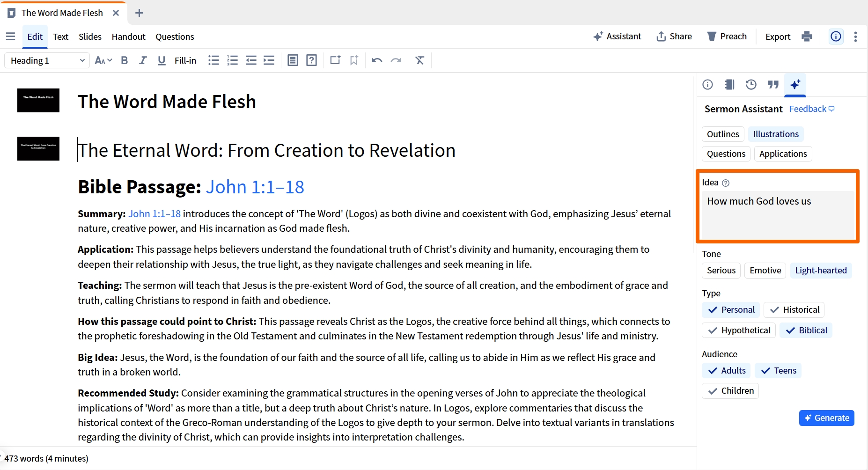This screenshot has height=470, width=868.
Task: Open the John 1:1–18 link in Summary
Action: (154, 214)
